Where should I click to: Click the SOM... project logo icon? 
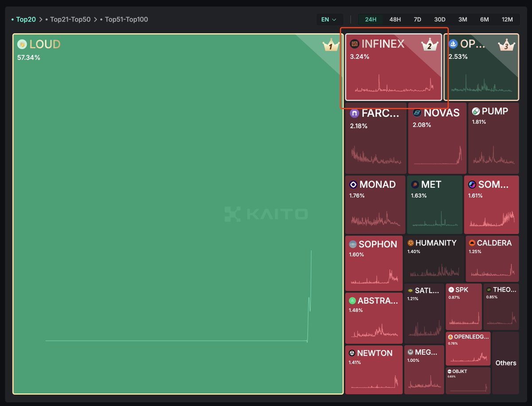pos(472,185)
